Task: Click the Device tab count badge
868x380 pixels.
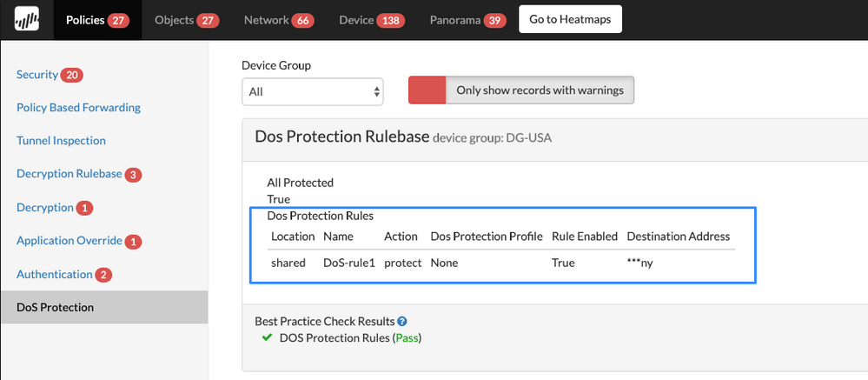Action: [x=391, y=20]
